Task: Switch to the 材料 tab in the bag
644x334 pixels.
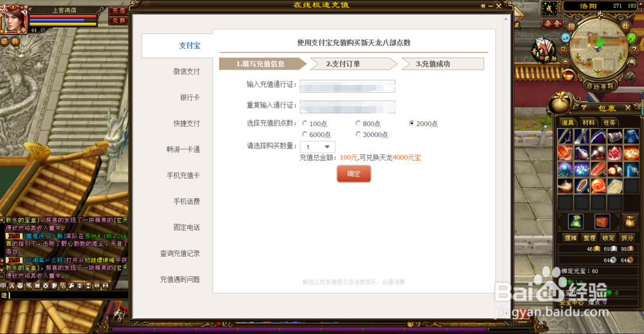Action: pyautogui.click(x=589, y=122)
